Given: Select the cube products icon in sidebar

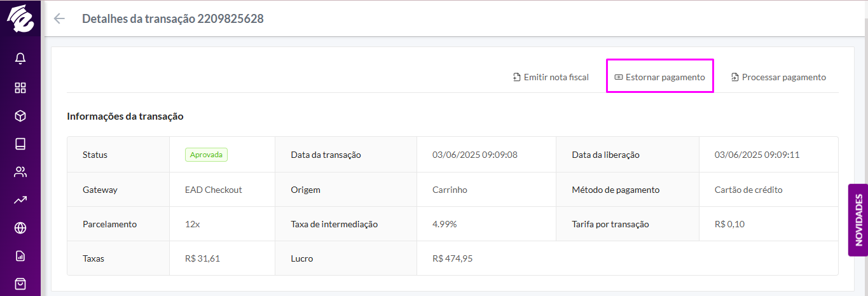Looking at the screenshot, I should point(20,116).
